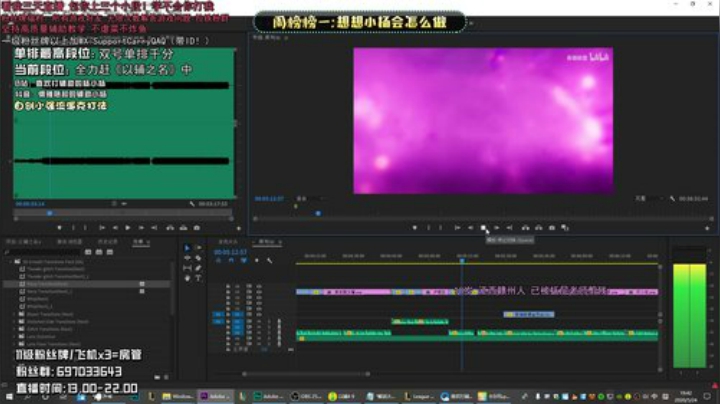This screenshot has height=404, width=720.
Task: Add a marker in the Program monitor
Action: point(415,228)
